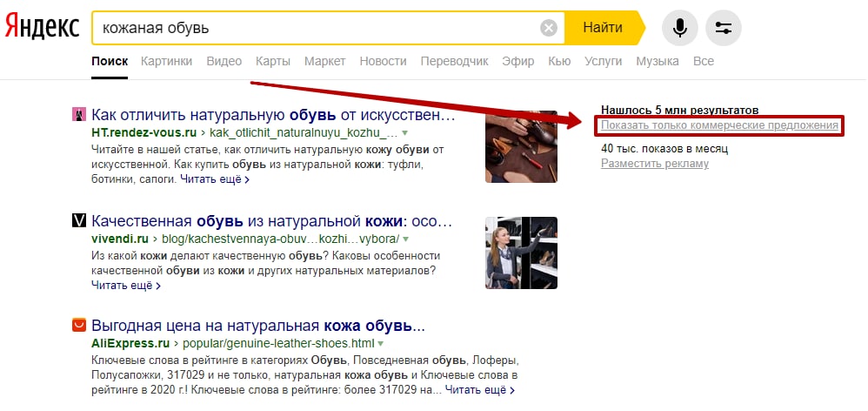Select the Поиск tab
Image resolution: width=868 pixels, height=411 pixels.
[x=110, y=61]
